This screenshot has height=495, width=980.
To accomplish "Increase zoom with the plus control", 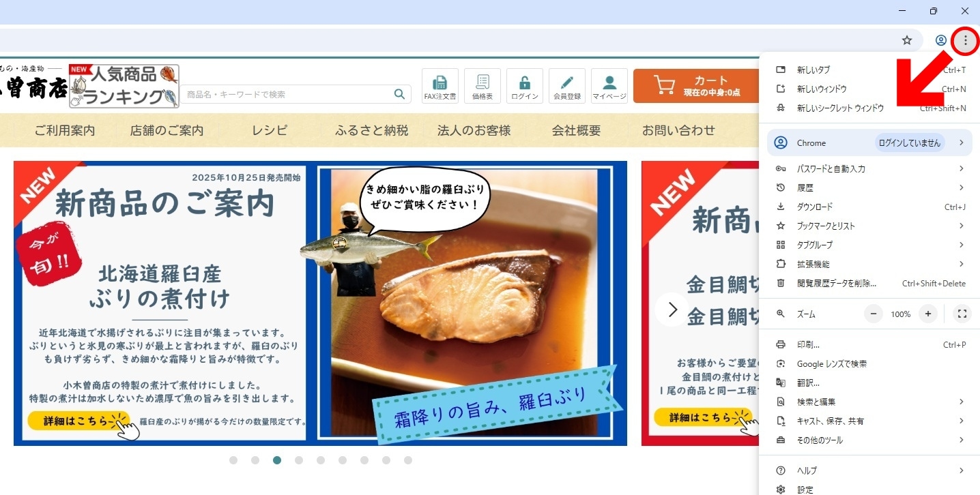I will (927, 314).
